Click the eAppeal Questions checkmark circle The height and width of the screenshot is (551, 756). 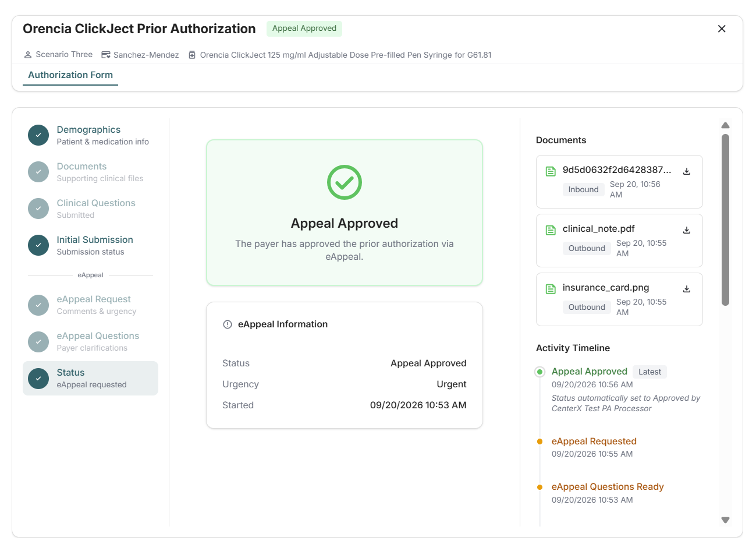(x=38, y=341)
